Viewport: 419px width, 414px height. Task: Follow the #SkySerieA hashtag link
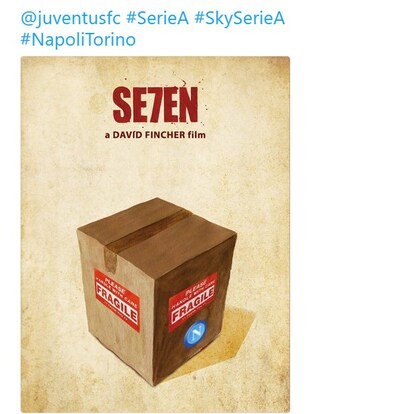240,18
